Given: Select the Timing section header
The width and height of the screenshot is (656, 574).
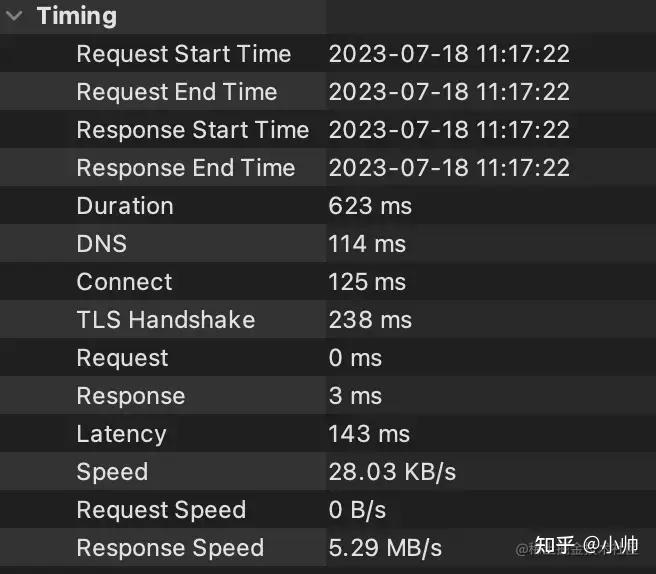Looking at the screenshot, I should click(76, 16).
